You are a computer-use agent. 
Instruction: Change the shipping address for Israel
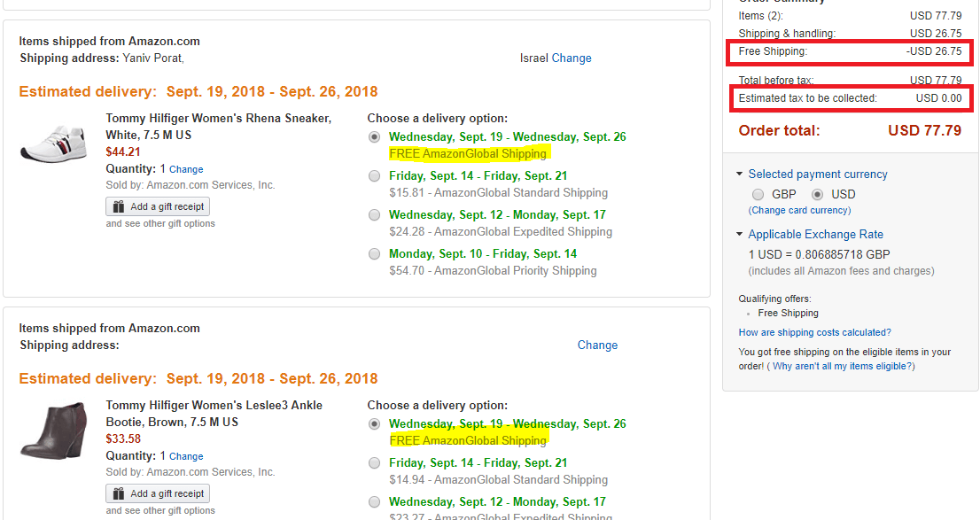point(572,58)
